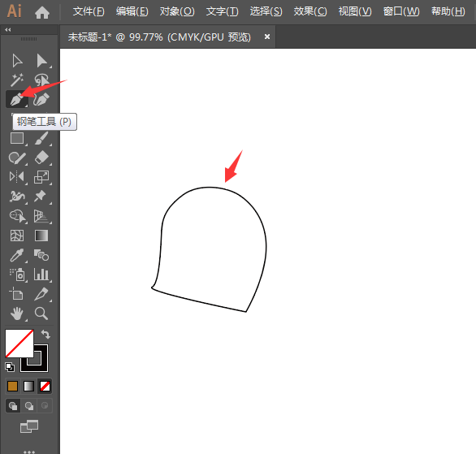
Task: Close the 未标题-1 document tab
Action: point(267,37)
